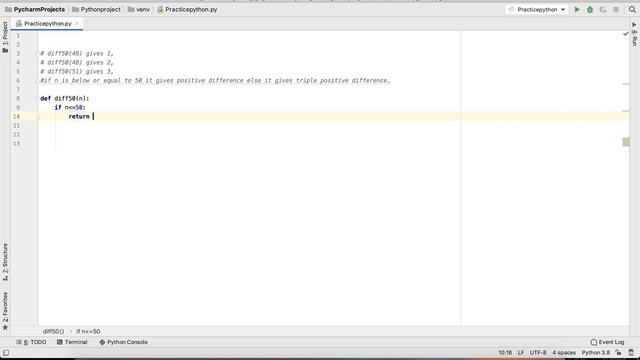
Task: Change the UTF-8 file encoding
Action: [x=538, y=353]
